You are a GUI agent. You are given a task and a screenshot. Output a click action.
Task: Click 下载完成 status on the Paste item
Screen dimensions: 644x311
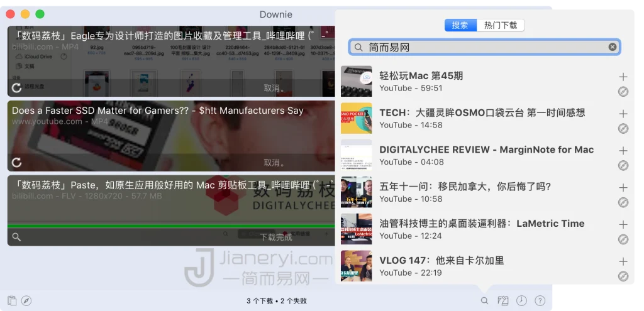276,237
